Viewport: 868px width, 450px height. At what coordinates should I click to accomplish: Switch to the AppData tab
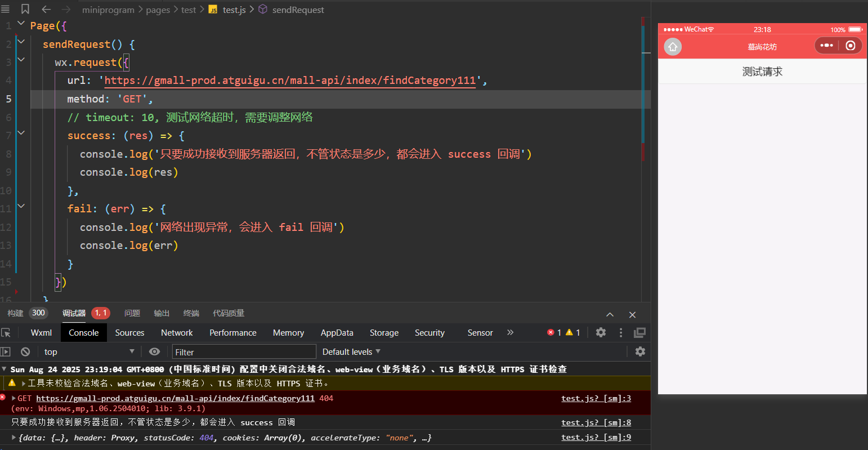click(x=337, y=333)
